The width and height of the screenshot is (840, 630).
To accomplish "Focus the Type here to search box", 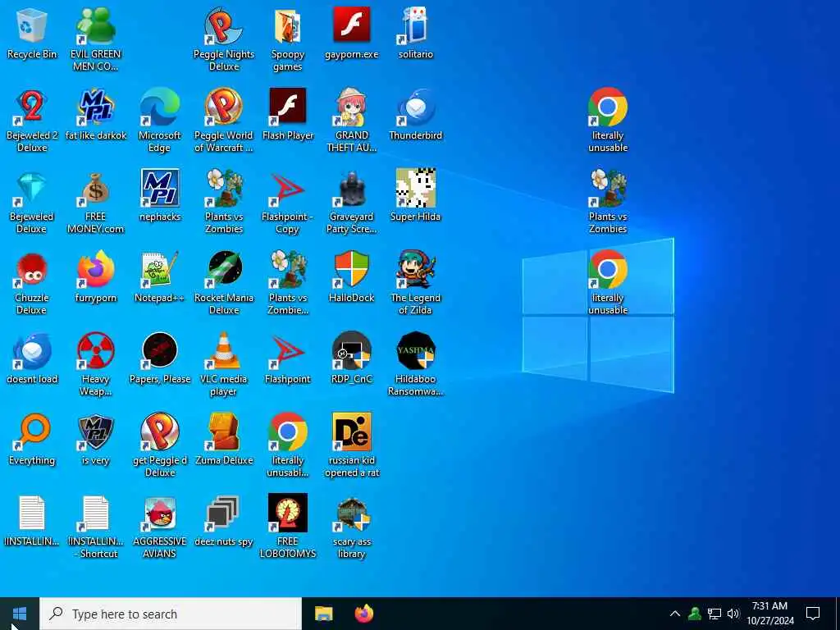I will 171,614.
